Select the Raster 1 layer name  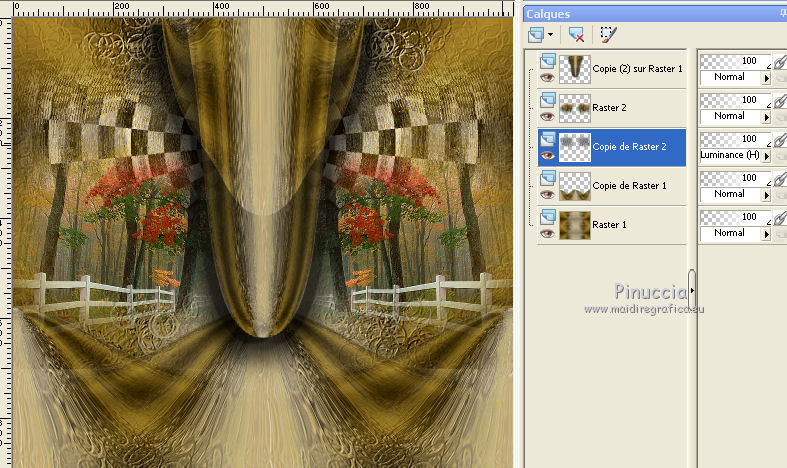point(609,224)
